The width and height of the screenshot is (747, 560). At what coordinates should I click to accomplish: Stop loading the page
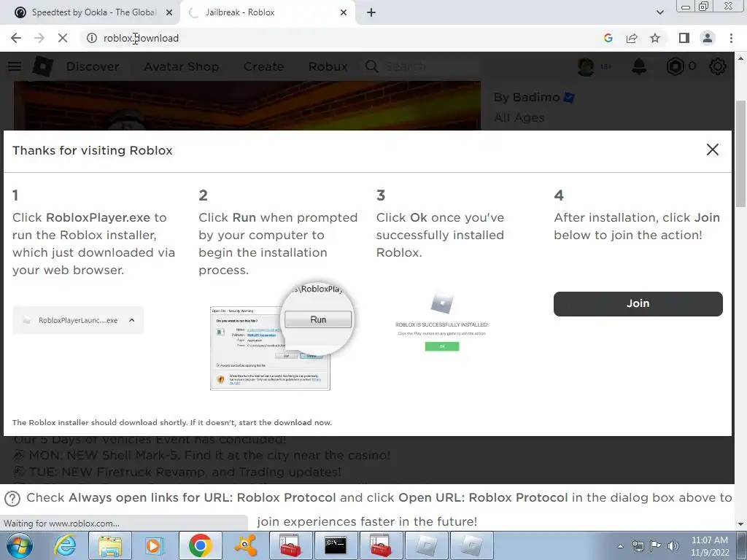click(x=63, y=38)
